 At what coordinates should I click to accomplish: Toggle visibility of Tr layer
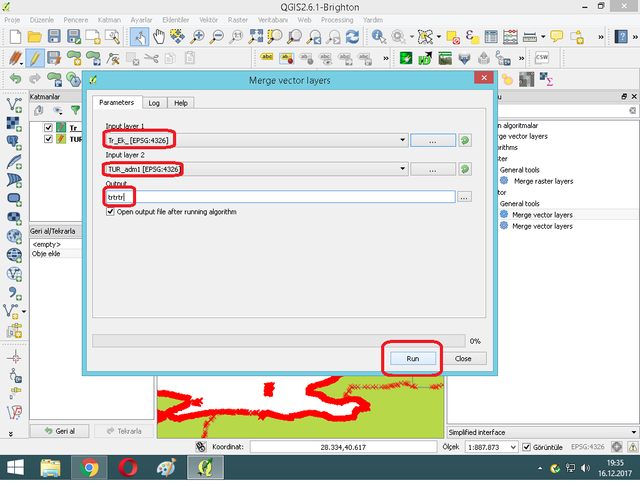(48, 127)
